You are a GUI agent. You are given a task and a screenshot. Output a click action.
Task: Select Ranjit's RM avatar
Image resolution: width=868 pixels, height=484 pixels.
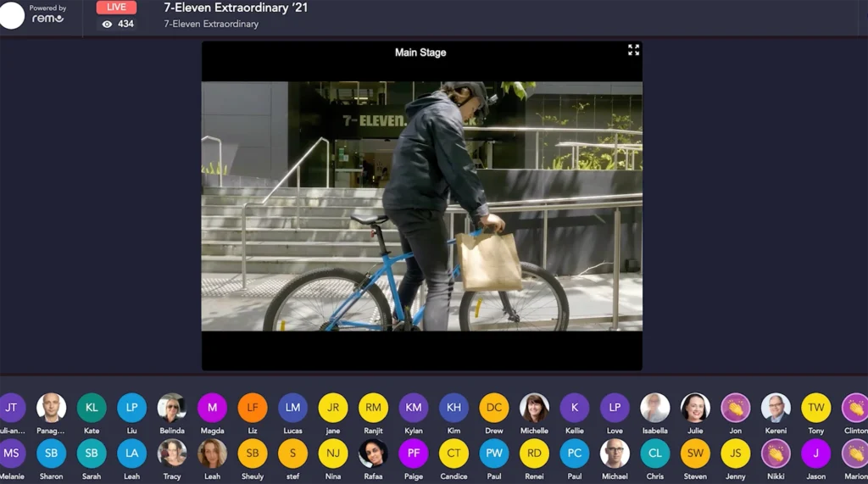tap(373, 408)
